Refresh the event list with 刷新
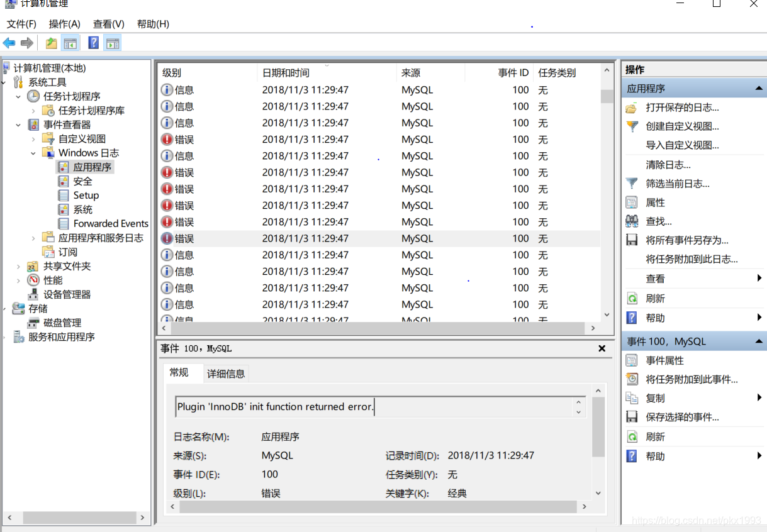This screenshot has width=767, height=532. (x=656, y=297)
